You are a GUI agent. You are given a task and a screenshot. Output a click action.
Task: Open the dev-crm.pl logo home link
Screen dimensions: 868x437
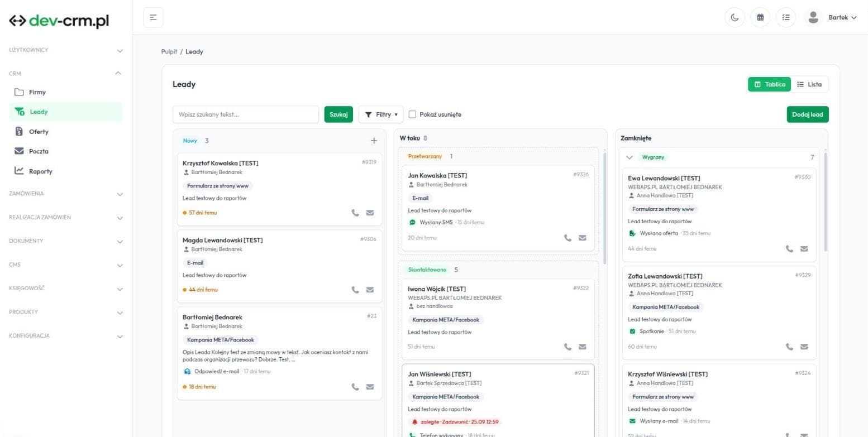coord(59,21)
